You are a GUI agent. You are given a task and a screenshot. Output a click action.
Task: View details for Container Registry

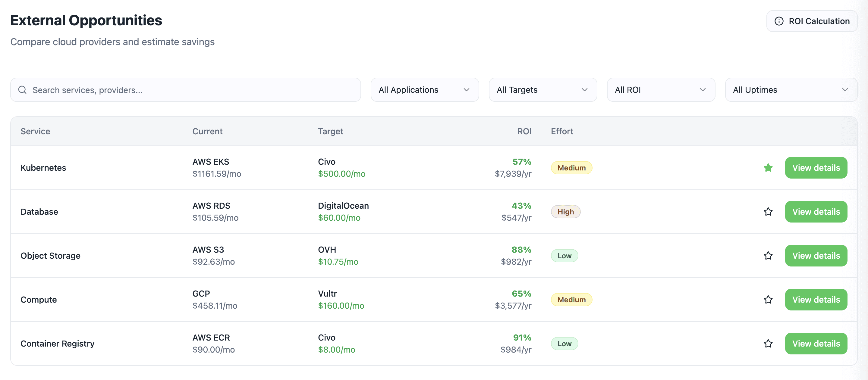point(816,344)
